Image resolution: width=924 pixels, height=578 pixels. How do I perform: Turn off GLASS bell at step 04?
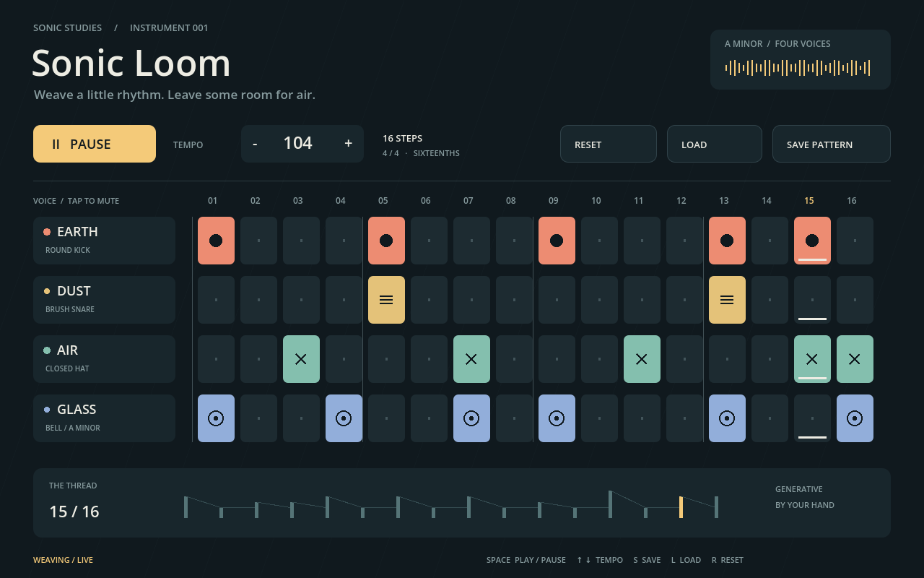click(x=344, y=418)
